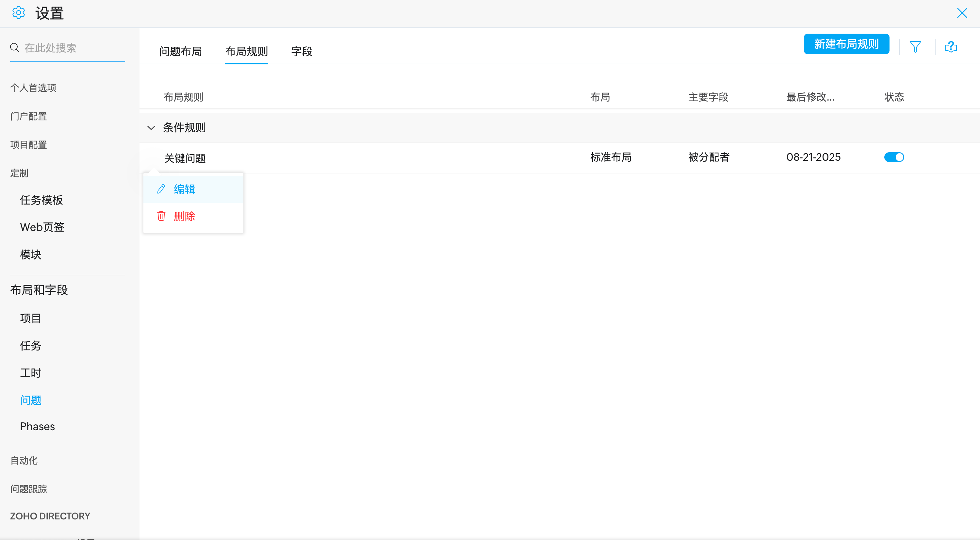Switch to the 字段 tab
The height and width of the screenshot is (540, 980).
pos(302,51)
